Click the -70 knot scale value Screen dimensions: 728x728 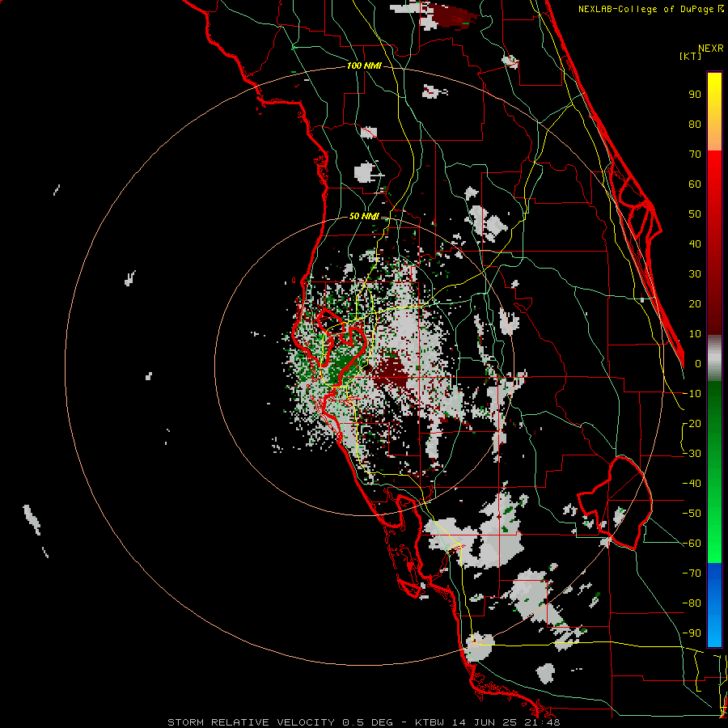point(692,574)
